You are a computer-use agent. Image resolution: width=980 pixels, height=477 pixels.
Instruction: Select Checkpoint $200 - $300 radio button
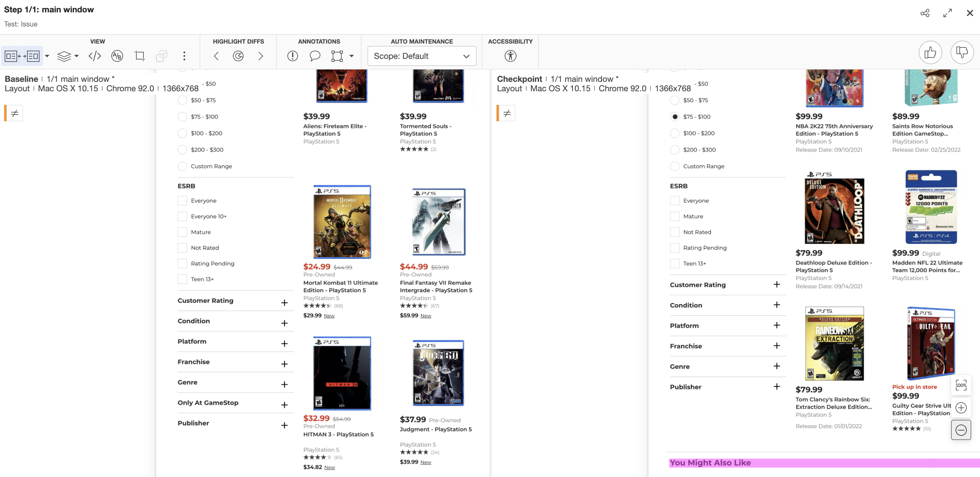pos(675,150)
